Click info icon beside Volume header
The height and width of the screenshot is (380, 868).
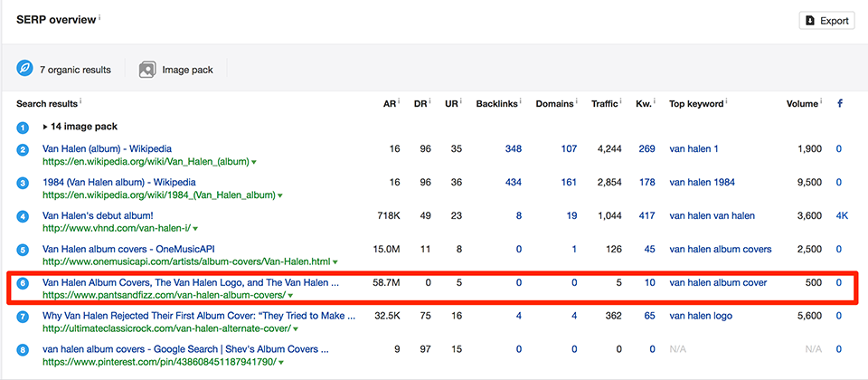[x=821, y=101]
